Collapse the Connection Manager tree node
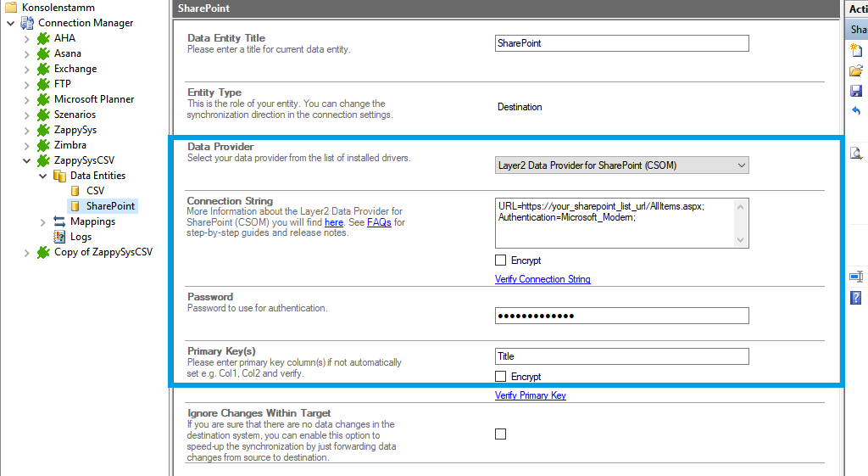 10,23
